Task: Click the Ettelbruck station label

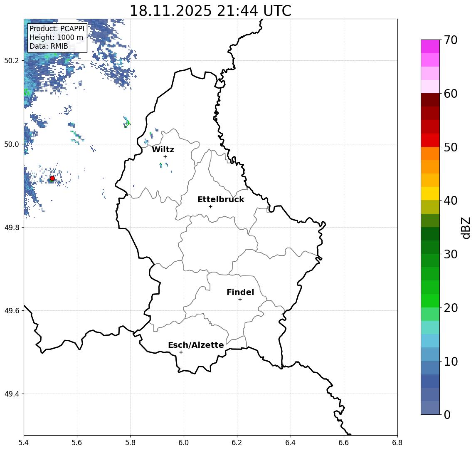Action: tap(221, 199)
